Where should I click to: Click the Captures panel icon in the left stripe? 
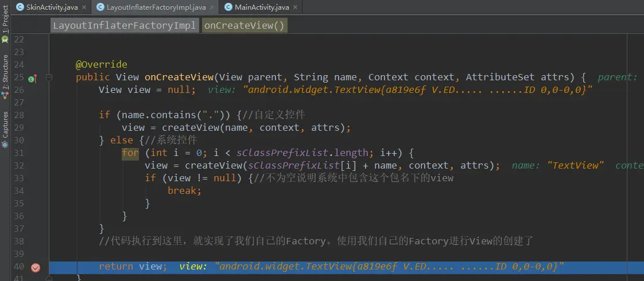[5, 144]
